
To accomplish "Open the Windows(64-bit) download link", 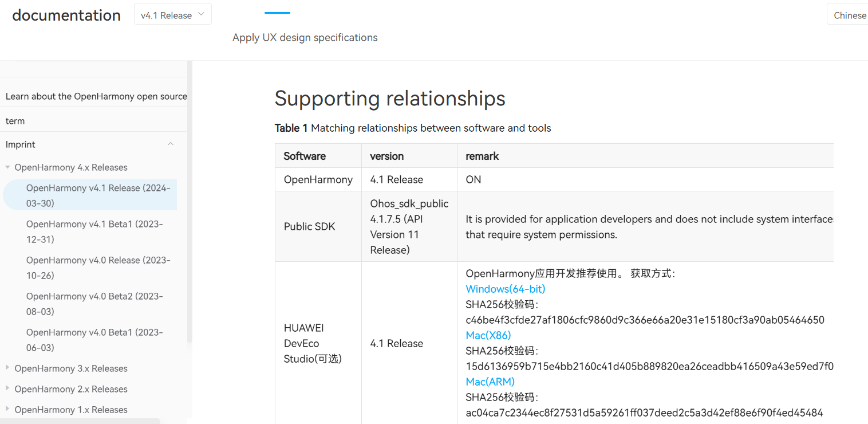I will coord(505,289).
